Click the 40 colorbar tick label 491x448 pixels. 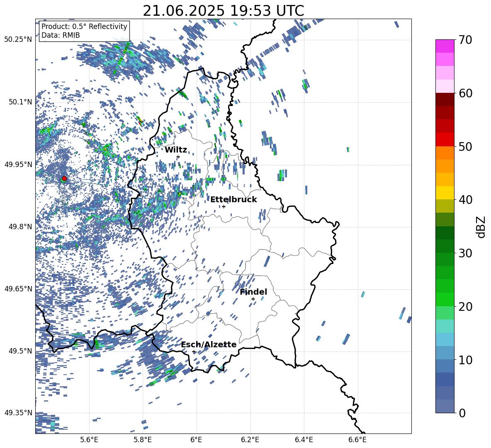point(465,200)
